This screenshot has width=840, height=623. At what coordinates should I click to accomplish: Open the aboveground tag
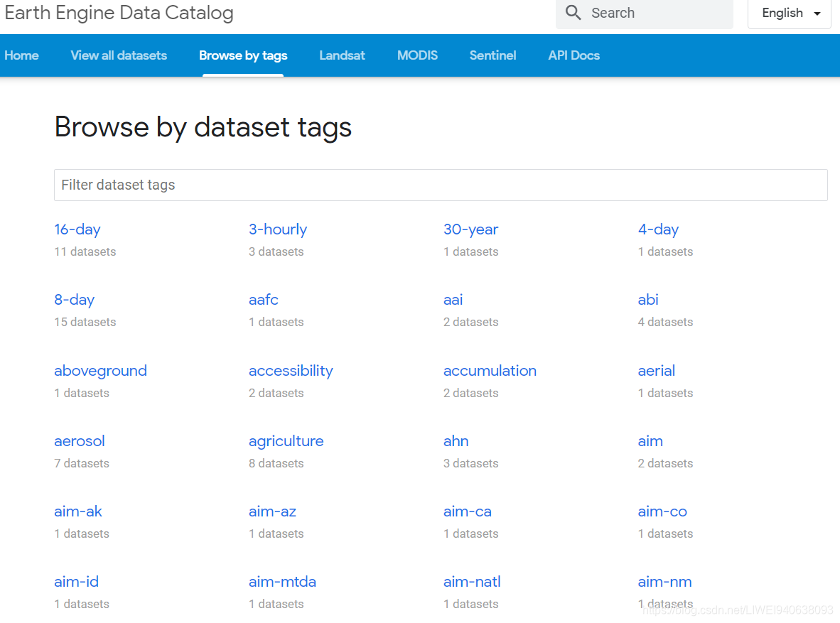point(101,371)
